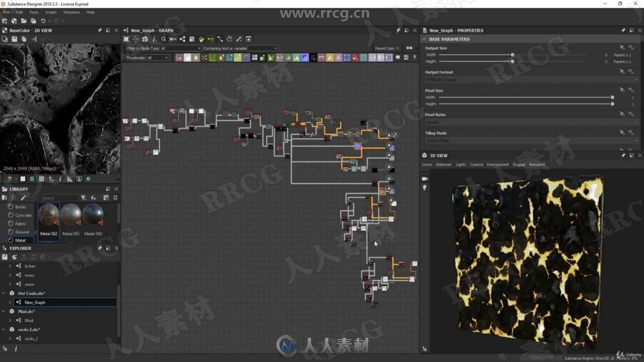Open the Thumbnails size dropdown
The height and width of the screenshot is (362, 644).
coord(157,58)
